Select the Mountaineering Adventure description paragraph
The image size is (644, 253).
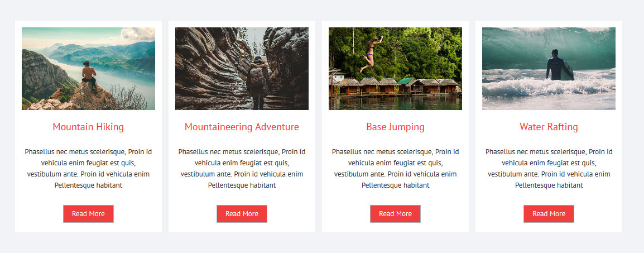coord(242,169)
